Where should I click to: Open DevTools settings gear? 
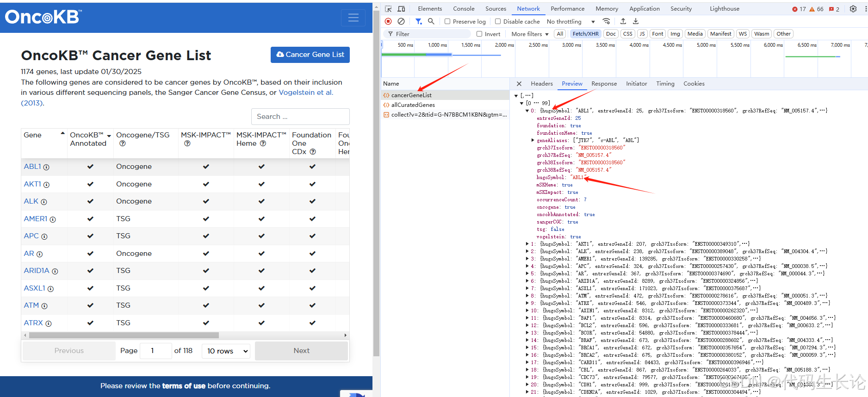click(853, 9)
